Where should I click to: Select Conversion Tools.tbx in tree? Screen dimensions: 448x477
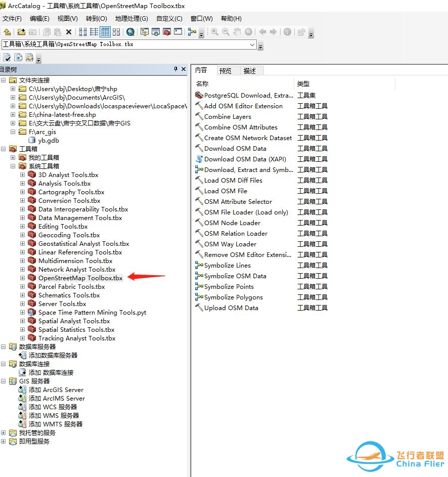[69, 201]
